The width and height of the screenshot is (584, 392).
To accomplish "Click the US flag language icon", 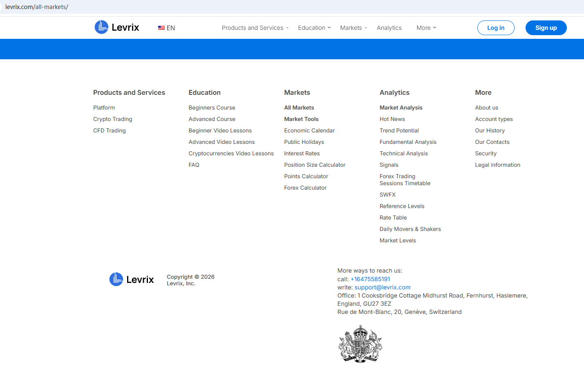I will pyautogui.click(x=161, y=28).
